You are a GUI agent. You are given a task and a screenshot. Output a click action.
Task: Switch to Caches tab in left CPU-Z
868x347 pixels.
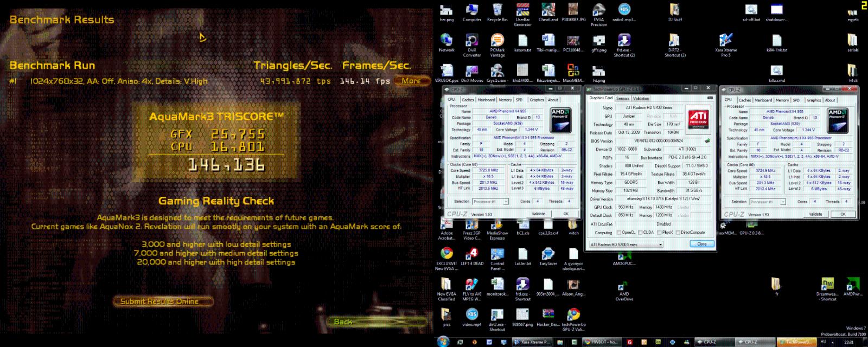tap(468, 100)
